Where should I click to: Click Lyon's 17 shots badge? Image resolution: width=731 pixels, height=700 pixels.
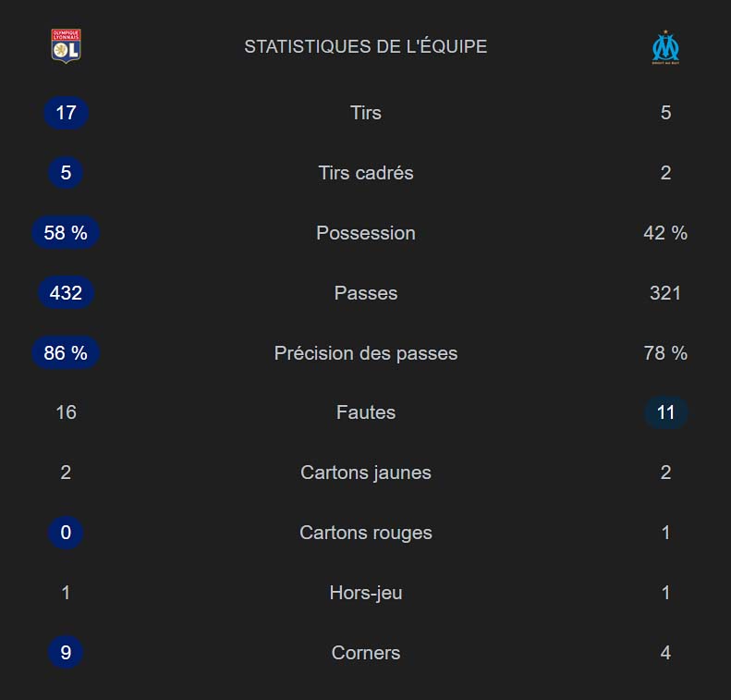pos(66,113)
